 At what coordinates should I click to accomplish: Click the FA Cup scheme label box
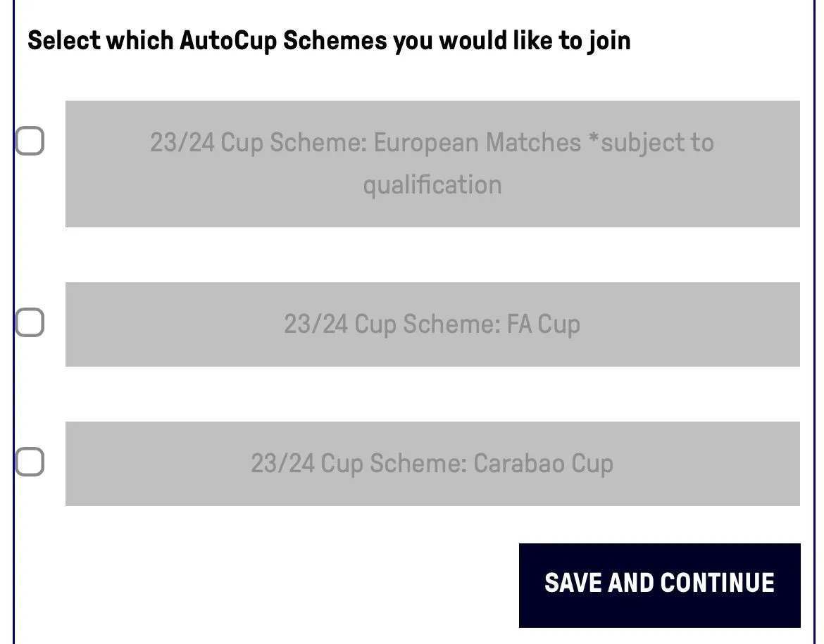click(x=432, y=324)
